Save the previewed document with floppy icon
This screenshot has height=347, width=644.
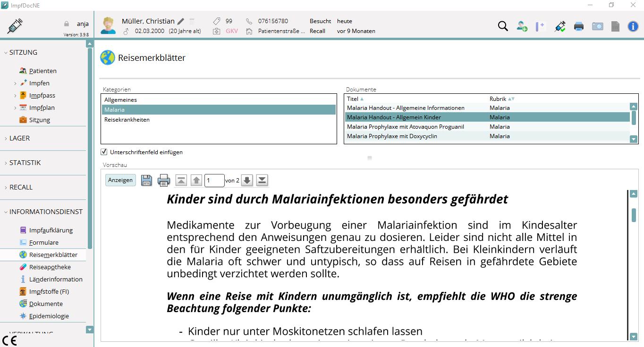coord(146,180)
